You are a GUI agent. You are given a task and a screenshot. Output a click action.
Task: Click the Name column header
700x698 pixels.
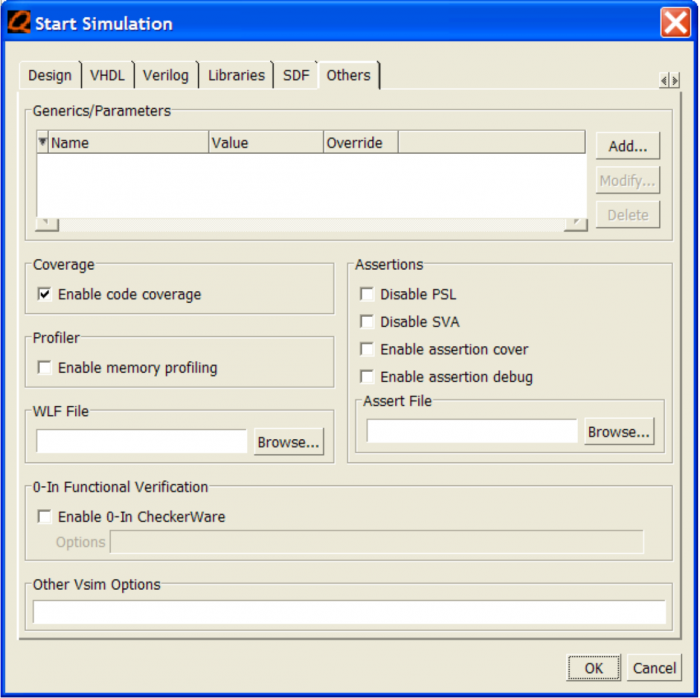(128, 143)
